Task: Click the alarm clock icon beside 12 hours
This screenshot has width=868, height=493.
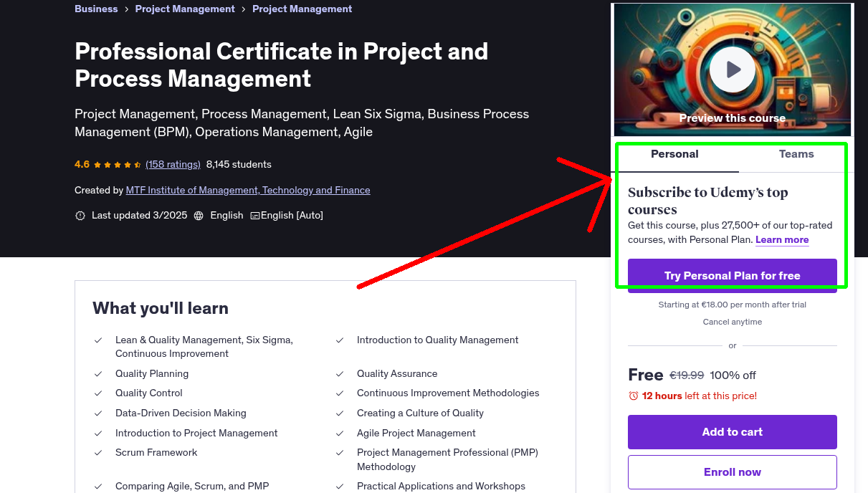Action: 633,396
